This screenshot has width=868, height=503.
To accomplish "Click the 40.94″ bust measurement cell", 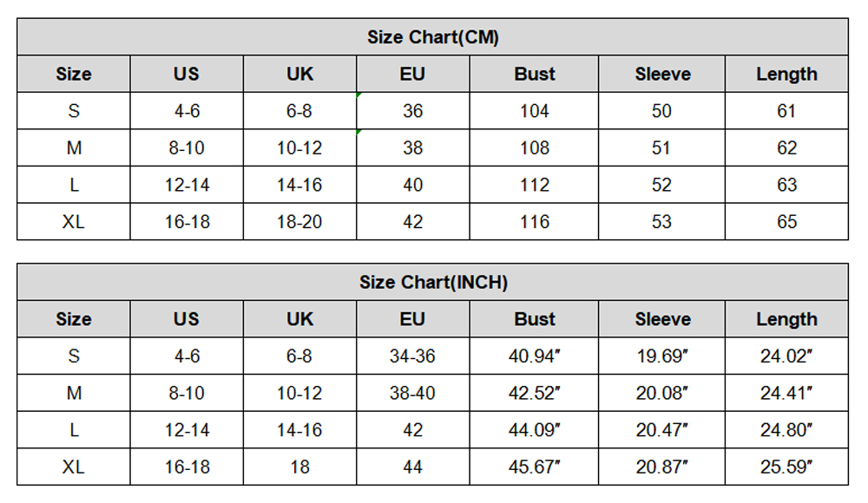I will pos(534,356).
